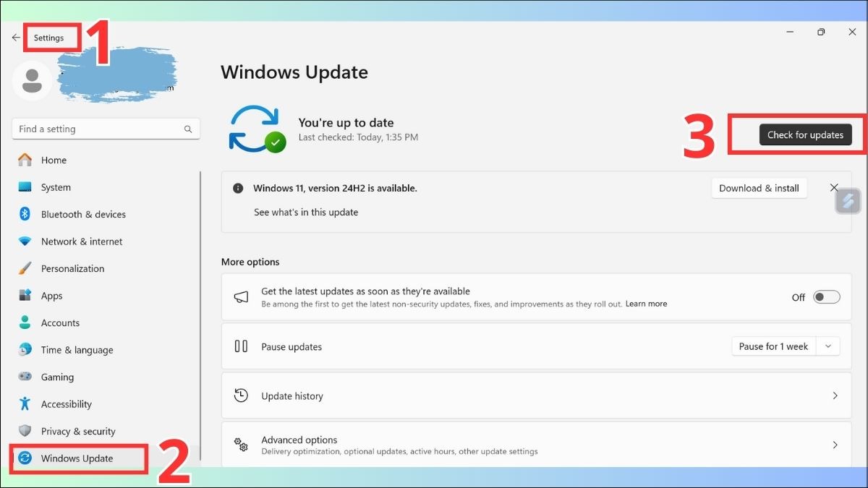Click the System monitor icon

tap(25, 187)
